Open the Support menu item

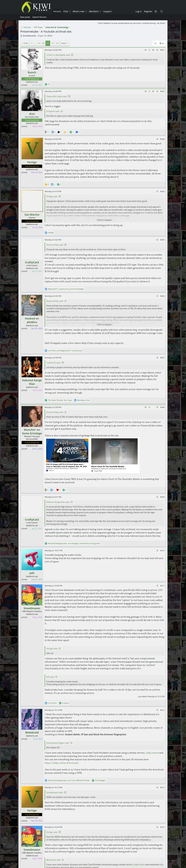pyautogui.click(x=107, y=11)
